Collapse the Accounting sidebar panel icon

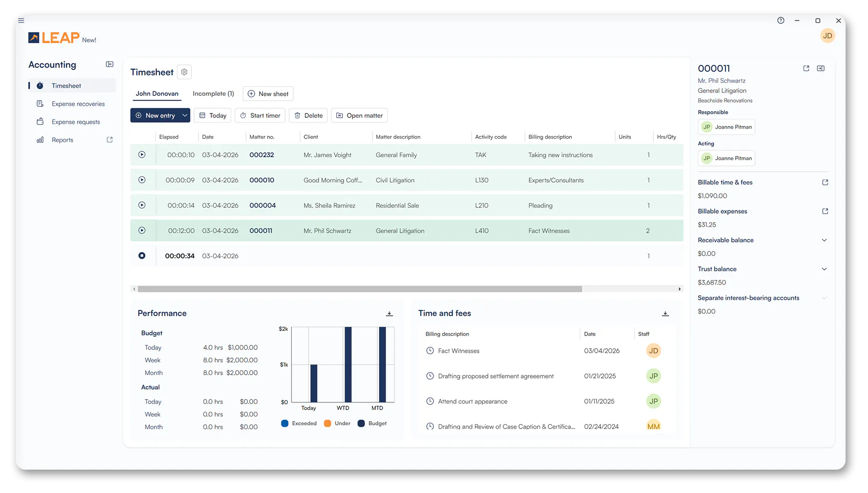pyautogui.click(x=110, y=64)
